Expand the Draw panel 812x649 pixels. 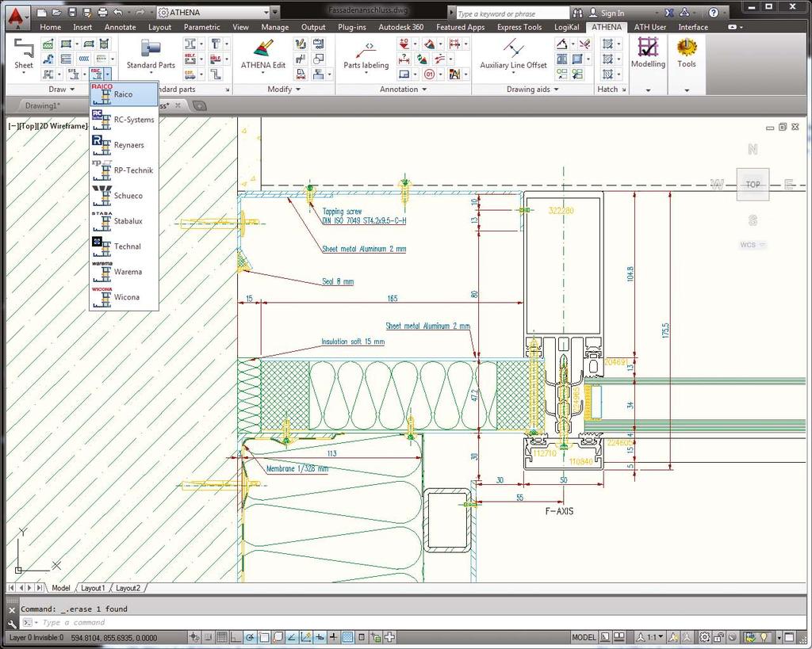(x=62, y=89)
